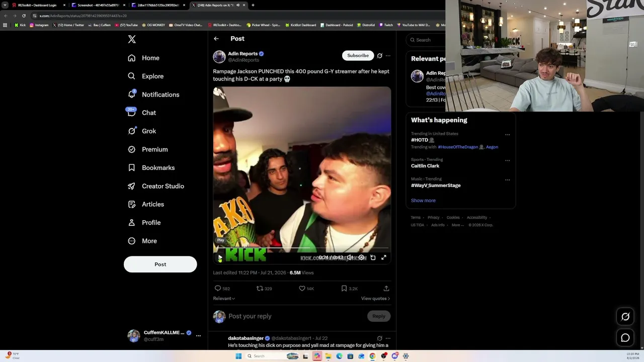Open the #HOTD trending topic
The image size is (644, 362).
pos(423,140)
